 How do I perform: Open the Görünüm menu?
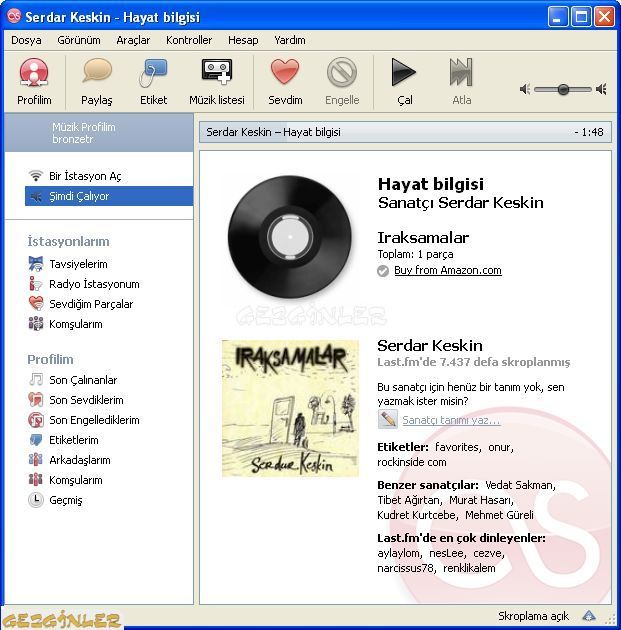79,40
